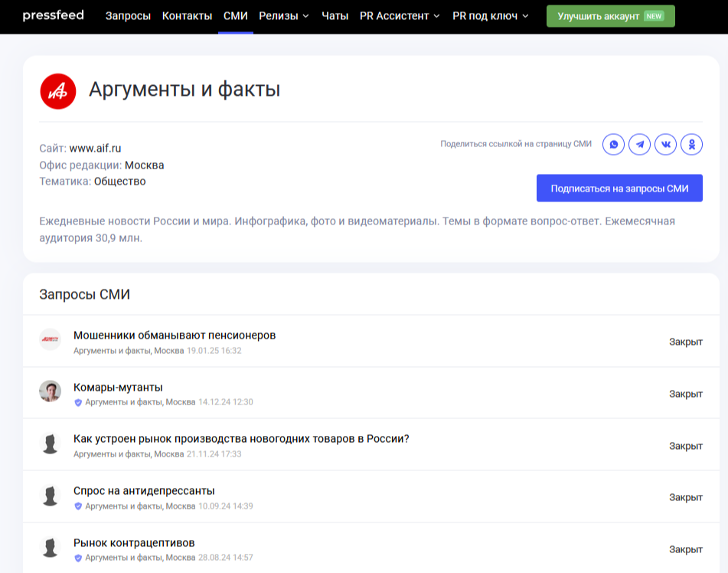The width and height of the screenshot is (728, 573).
Task: Click the date 21.11.24 17:33
Action: click(x=214, y=454)
